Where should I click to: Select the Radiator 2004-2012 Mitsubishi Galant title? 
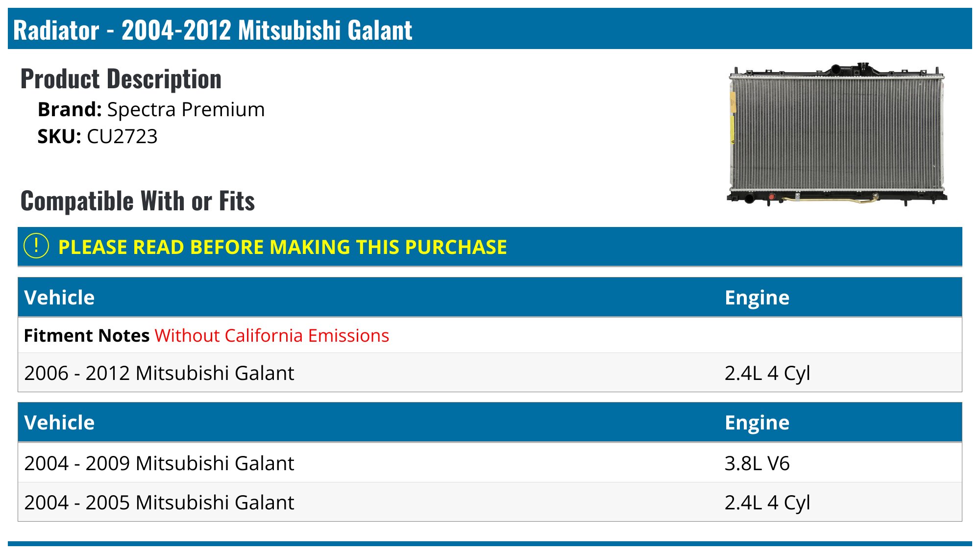[213, 30]
